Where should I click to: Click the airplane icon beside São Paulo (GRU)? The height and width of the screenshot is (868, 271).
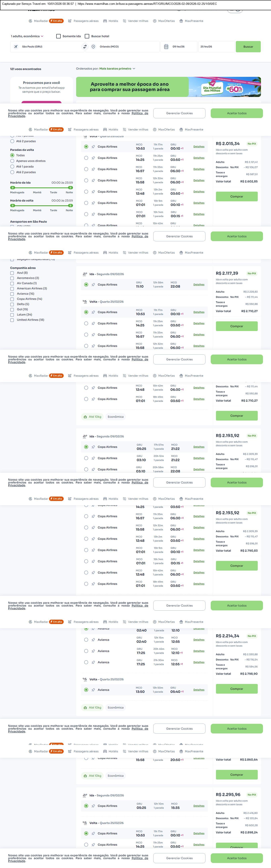[16, 47]
